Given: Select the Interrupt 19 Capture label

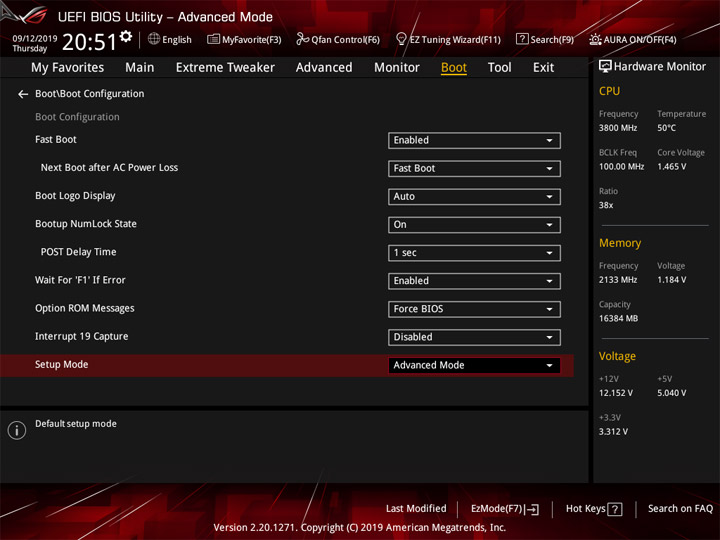Looking at the screenshot, I should click(x=82, y=337).
